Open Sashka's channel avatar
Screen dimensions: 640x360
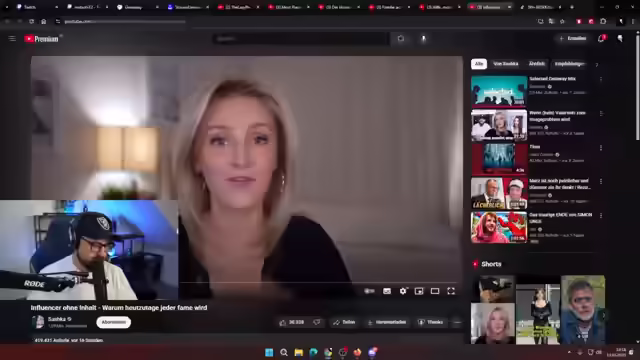click(x=38, y=322)
